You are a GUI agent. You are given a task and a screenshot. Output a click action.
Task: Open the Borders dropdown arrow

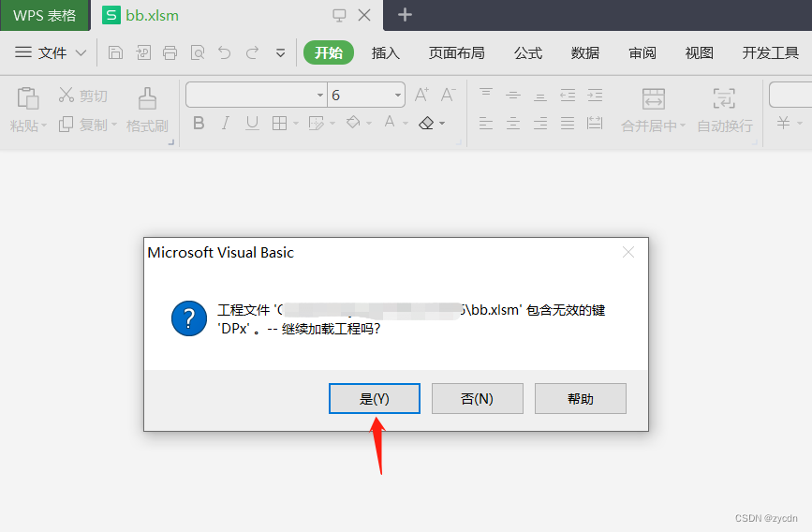tap(296, 124)
